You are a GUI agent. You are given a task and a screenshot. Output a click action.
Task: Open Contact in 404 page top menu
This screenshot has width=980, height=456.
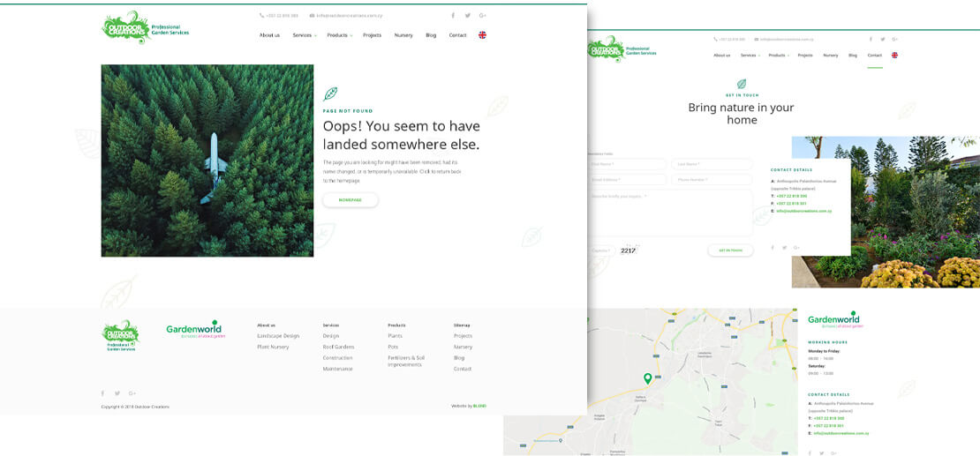[x=457, y=35]
